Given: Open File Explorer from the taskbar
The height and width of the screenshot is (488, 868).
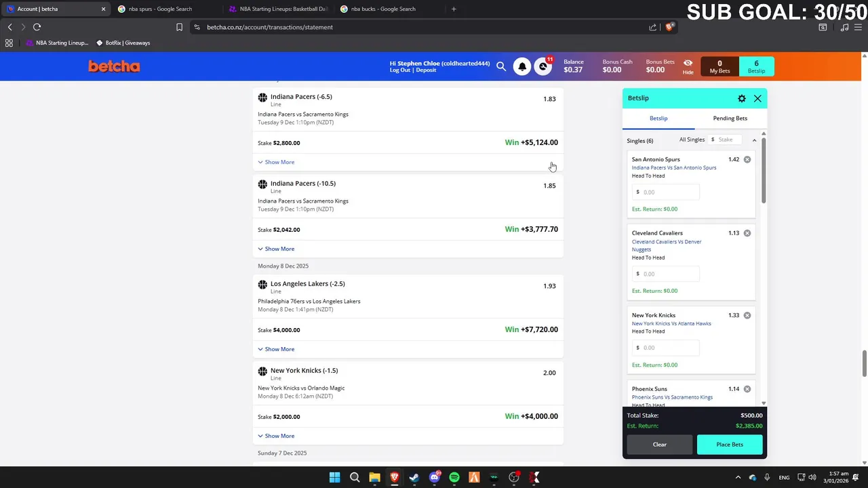Looking at the screenshot, I should click(374, 477).
